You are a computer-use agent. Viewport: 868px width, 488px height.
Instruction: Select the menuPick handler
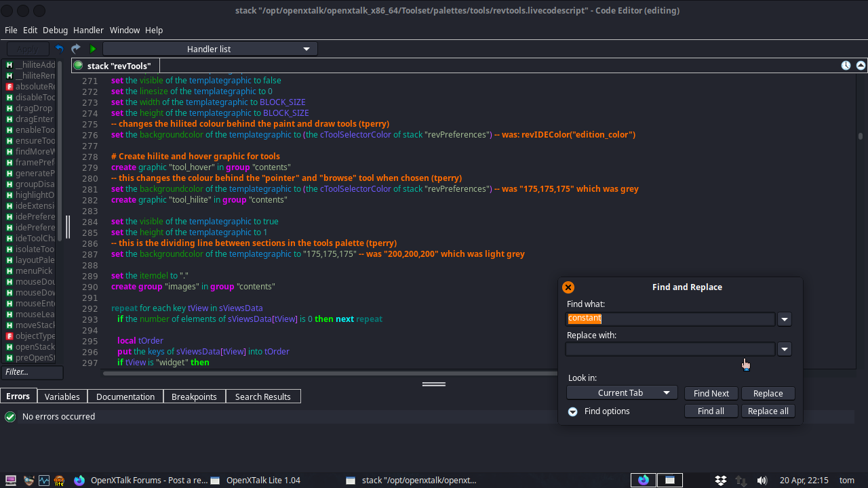coord(31,270)
